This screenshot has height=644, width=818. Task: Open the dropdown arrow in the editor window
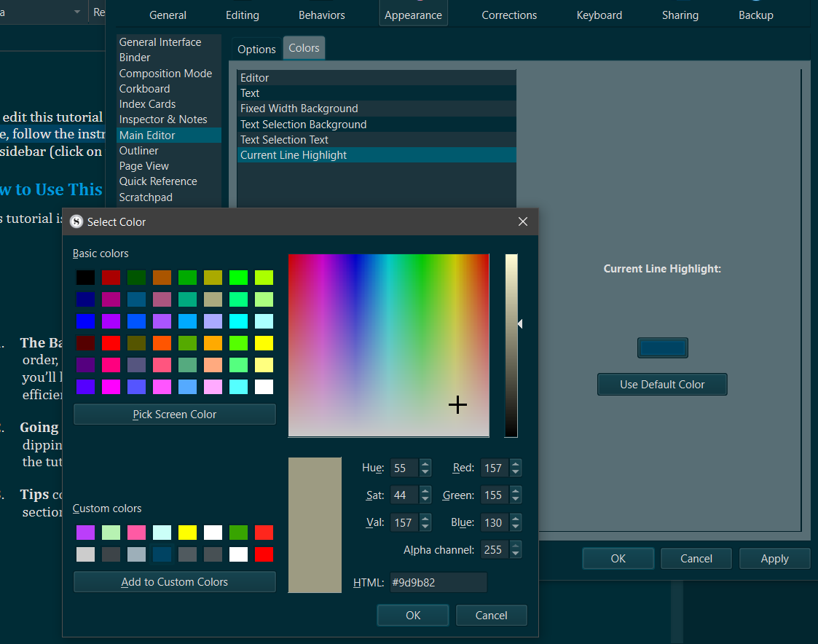point(77,12)
